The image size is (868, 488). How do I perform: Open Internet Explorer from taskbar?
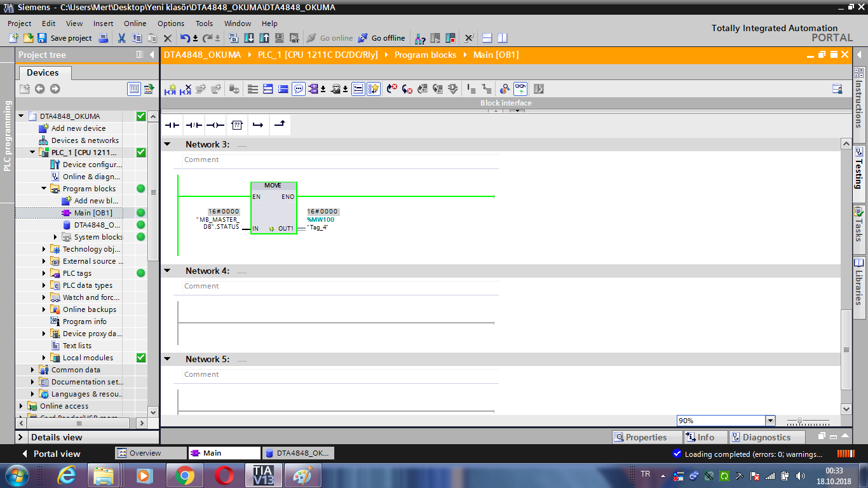tap(66, 475)
